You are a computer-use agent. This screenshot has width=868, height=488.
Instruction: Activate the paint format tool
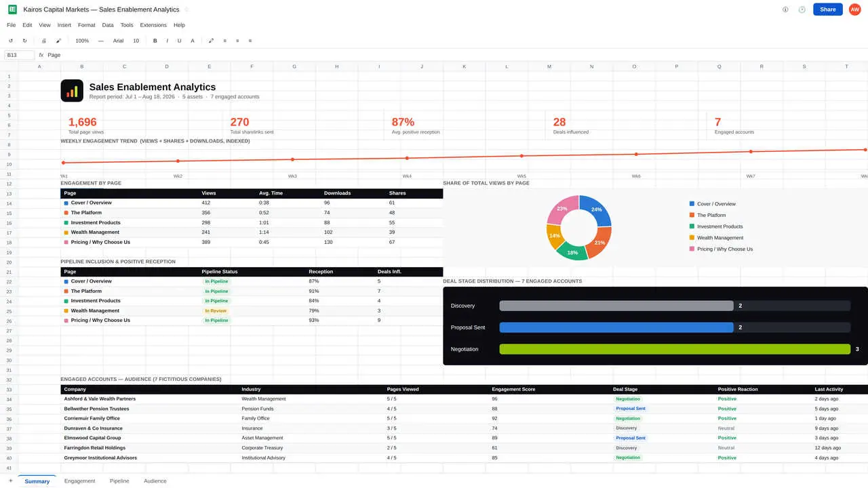tap(58, 41)
